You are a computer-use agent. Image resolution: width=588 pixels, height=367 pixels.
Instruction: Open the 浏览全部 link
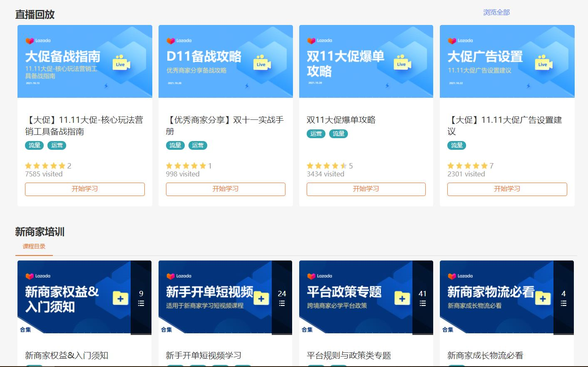click(x=496, y=13)
